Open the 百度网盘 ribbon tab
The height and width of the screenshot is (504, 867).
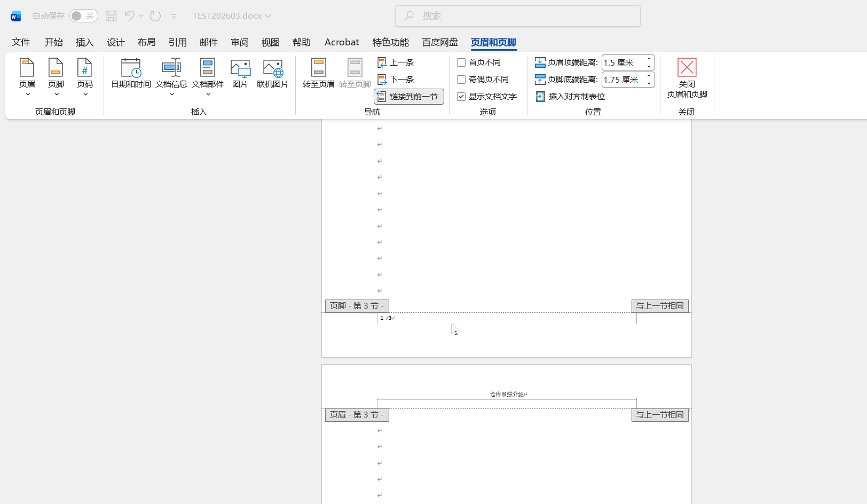click(440, 42)
